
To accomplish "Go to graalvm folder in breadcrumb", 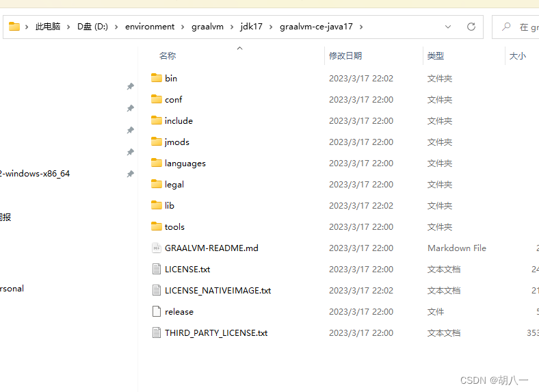I will [207, 27].
